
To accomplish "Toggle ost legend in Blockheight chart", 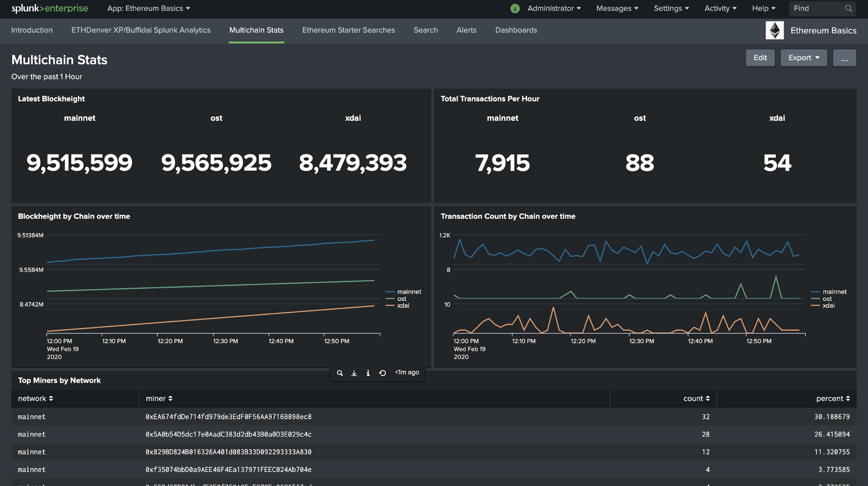I will click(x=396, y=299).
